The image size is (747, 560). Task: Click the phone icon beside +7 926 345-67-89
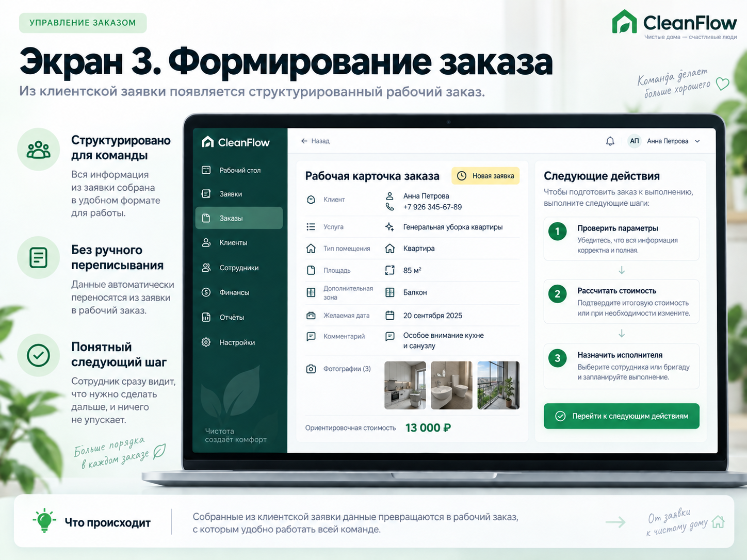[390, 207]
